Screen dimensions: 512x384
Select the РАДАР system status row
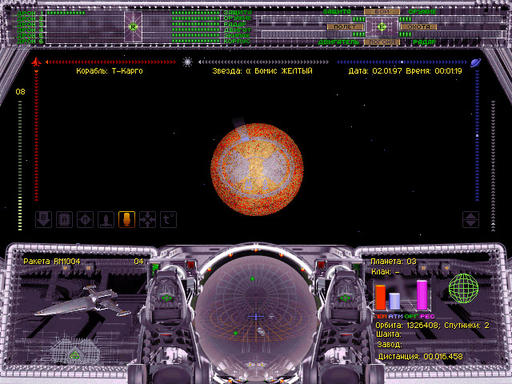(211, 24)
